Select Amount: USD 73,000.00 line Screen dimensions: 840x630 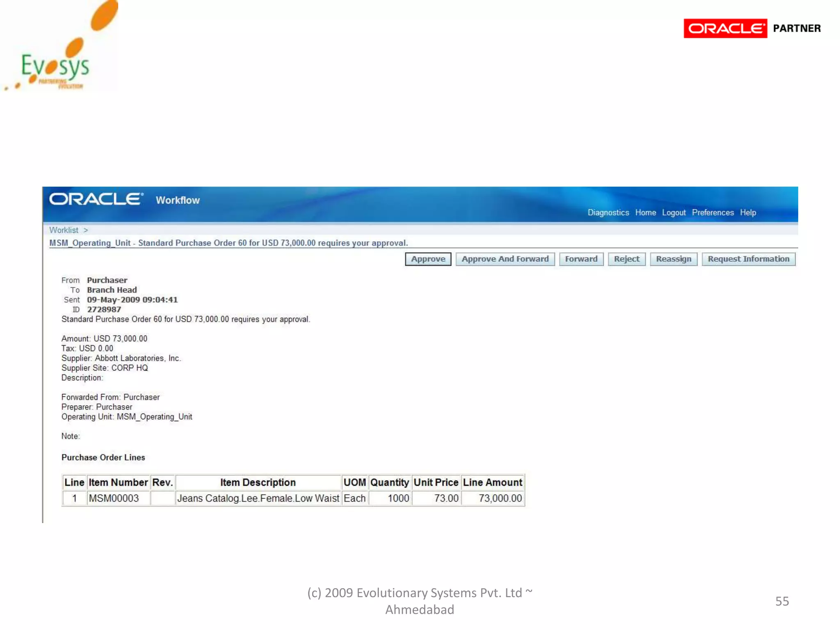[x=104, y=339]
